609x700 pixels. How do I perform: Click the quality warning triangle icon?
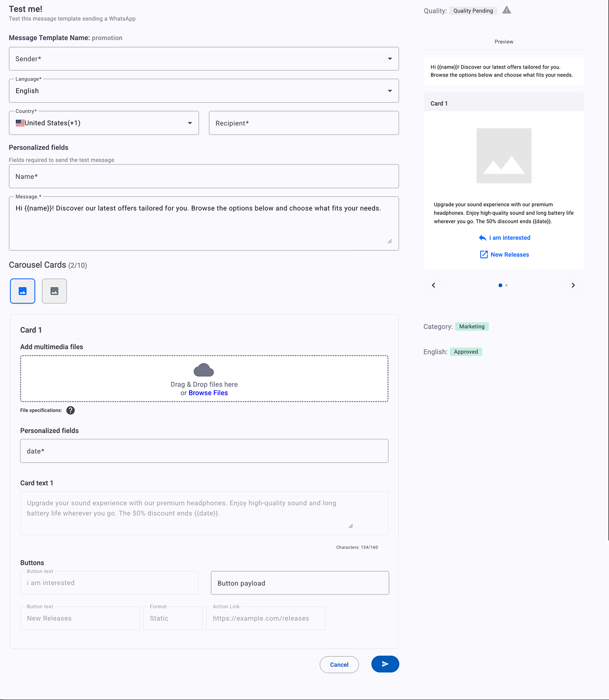507,10
